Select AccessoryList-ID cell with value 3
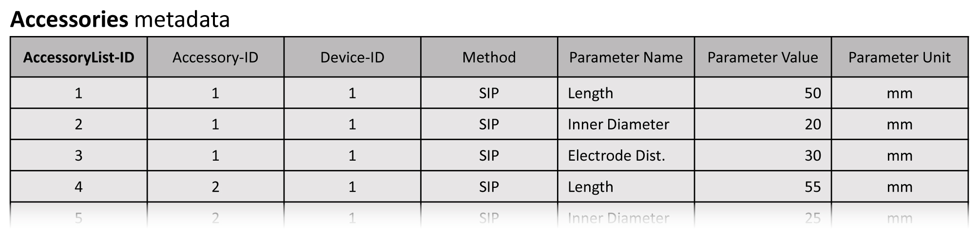 pos(78,155)
